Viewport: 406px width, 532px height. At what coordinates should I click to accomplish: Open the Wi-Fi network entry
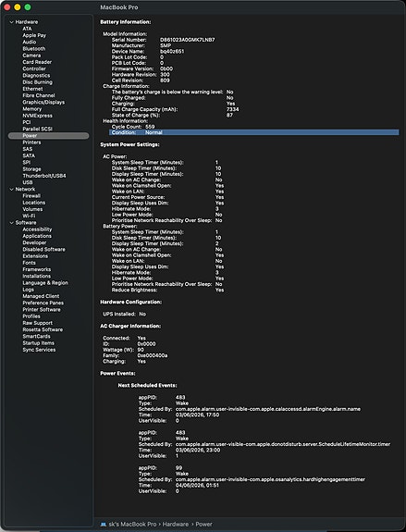pos(29,216)
